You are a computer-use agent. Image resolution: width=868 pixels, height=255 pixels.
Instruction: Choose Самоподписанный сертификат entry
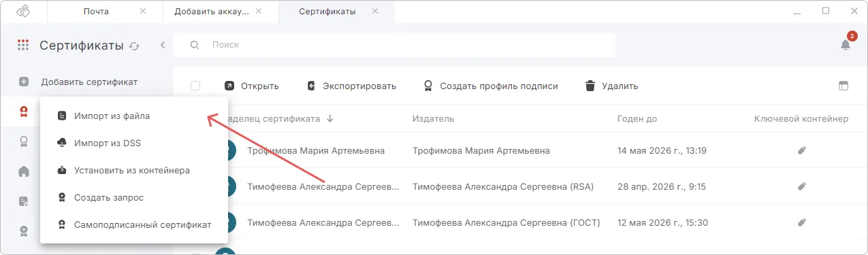point(134,224)
